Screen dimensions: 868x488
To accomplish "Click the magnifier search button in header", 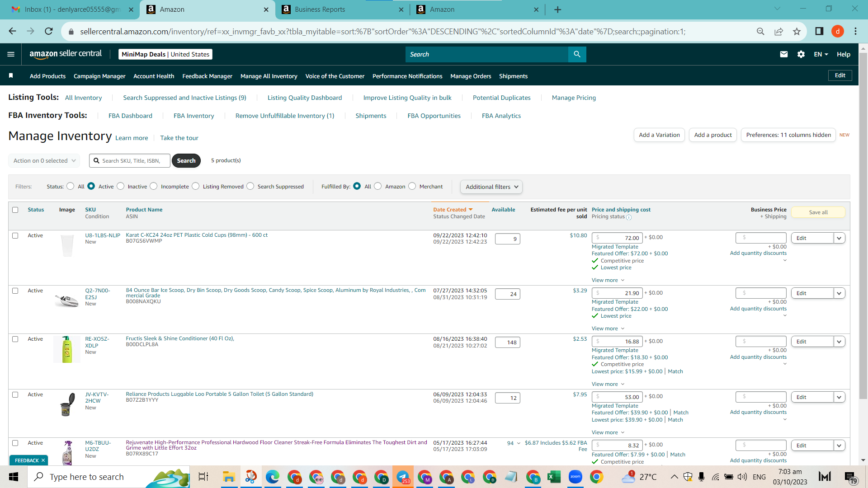I will tap(577, 54).
